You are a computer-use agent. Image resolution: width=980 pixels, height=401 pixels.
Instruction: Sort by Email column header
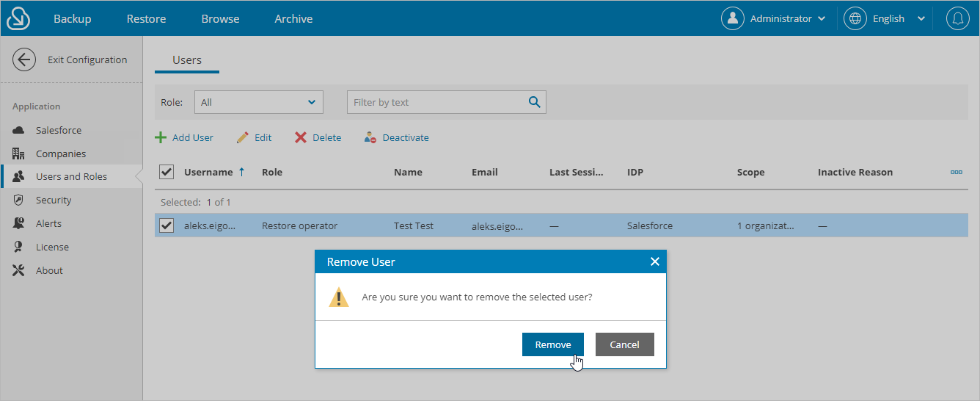(485, 172)
